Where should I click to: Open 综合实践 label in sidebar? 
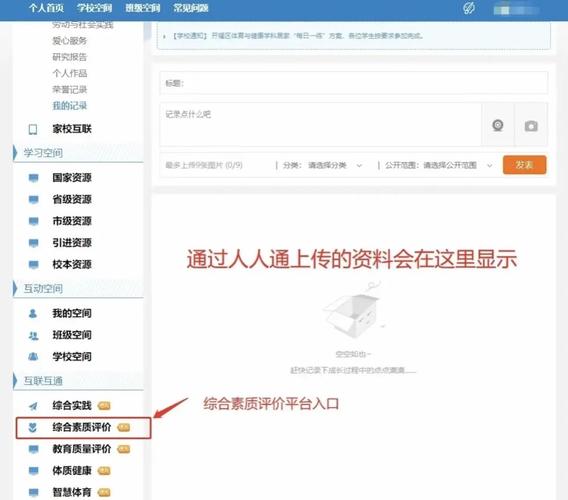72,406
